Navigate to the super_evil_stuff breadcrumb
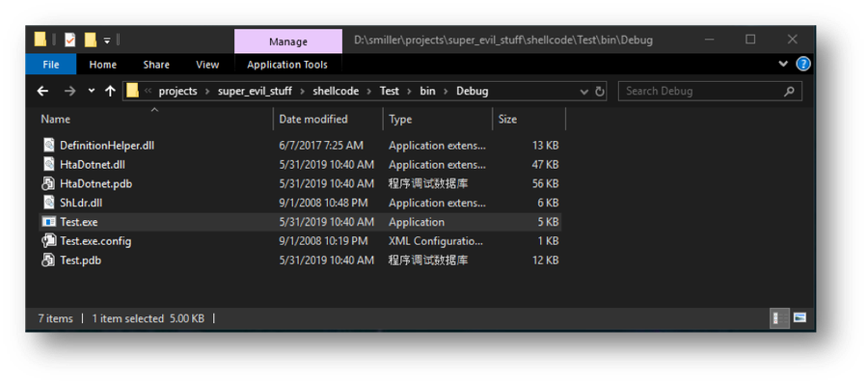Viewport: 868px width, 384px height. (255, 92)
